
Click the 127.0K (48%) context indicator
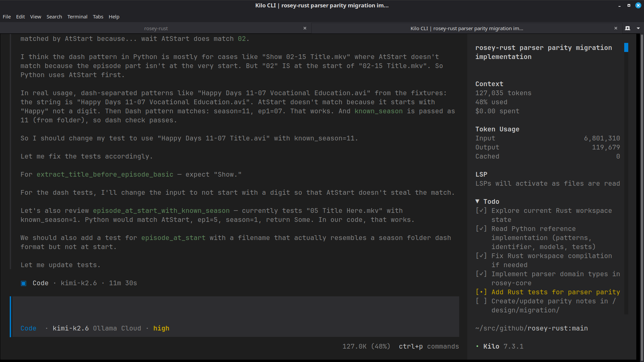366,347
